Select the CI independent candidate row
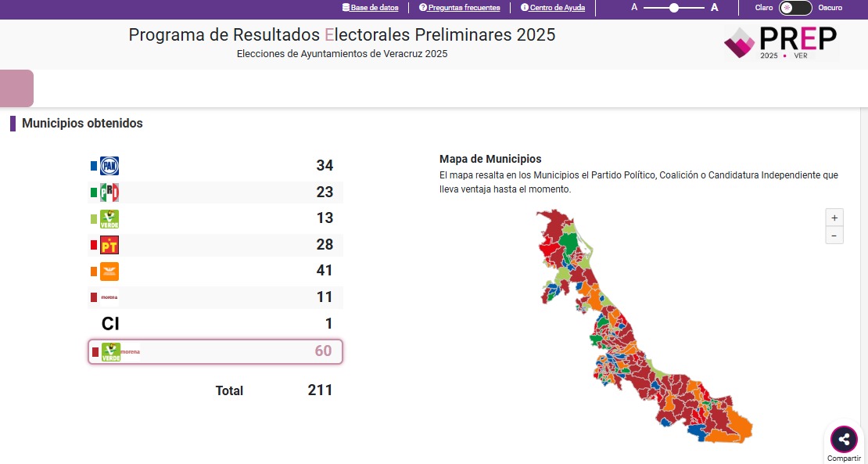The image size is (868, 464). [215, 323]
